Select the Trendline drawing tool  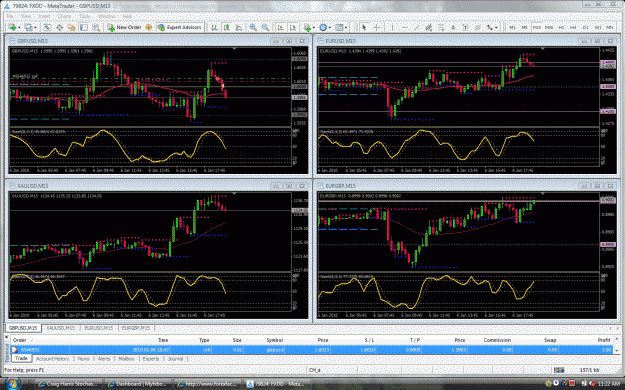[417, 27]
